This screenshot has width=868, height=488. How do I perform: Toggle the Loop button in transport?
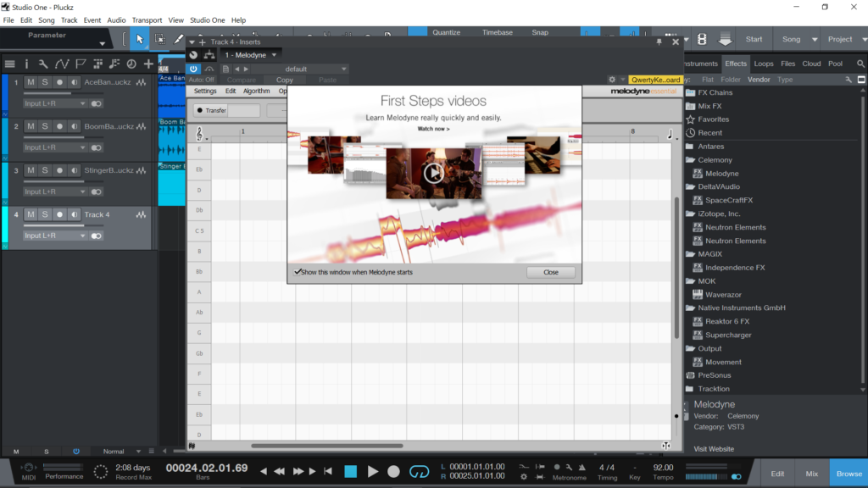419,471
